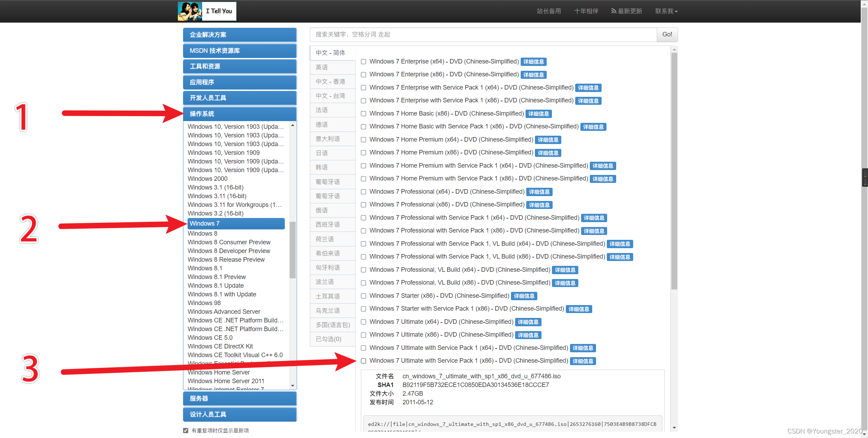Click the OS list scrollbar down arrow
The width and height of the screenshot is (868, 438).
293,386
